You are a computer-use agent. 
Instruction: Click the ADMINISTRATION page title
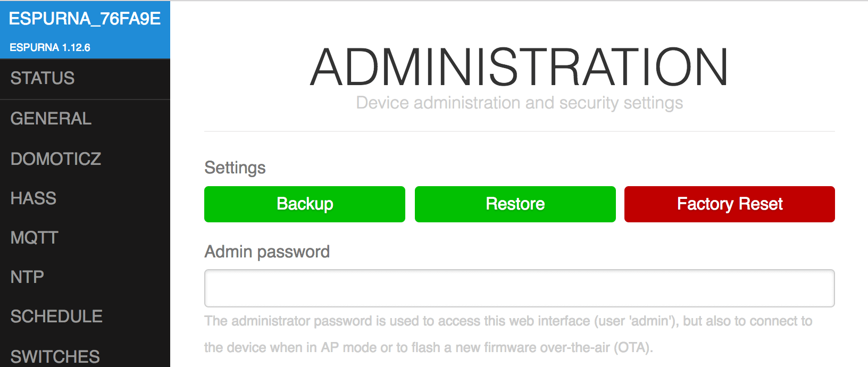coord(519,67)
